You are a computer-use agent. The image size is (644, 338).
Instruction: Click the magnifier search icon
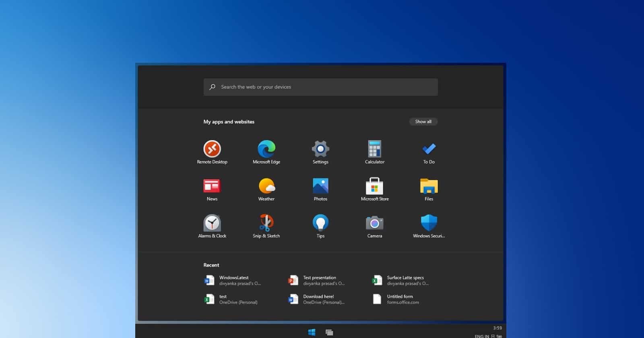click(212, 87)
